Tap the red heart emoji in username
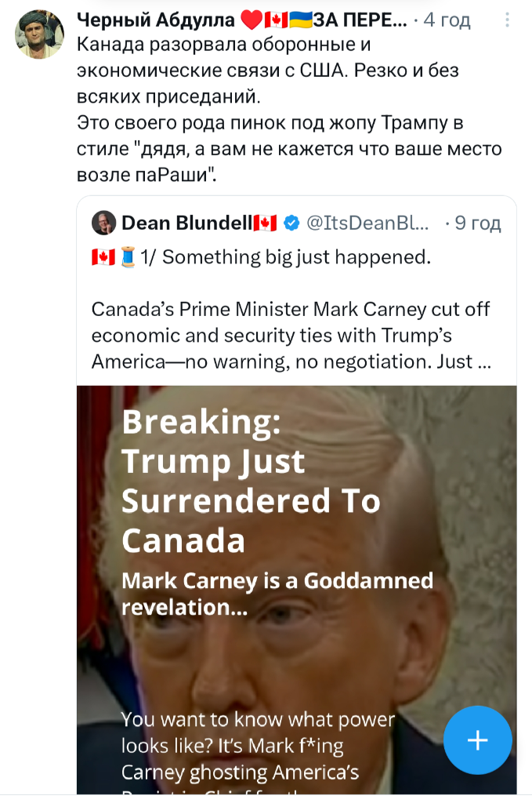532x803 pixels. click(252, 20)
